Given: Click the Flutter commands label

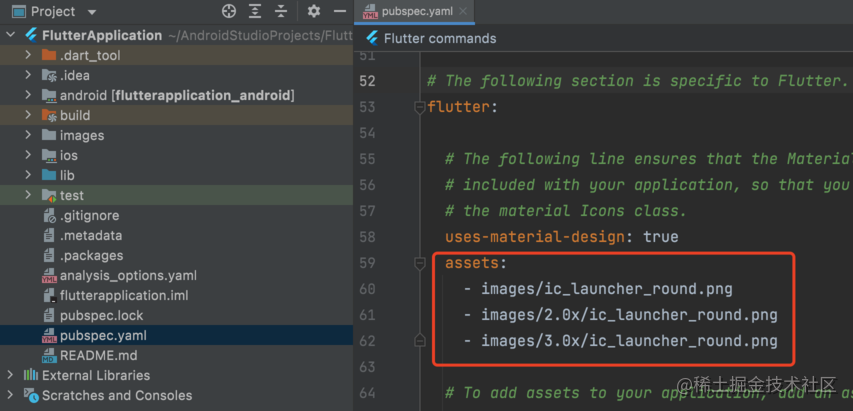Looking at the screenshot, I should pyautogui.click(x=440, y=39).
